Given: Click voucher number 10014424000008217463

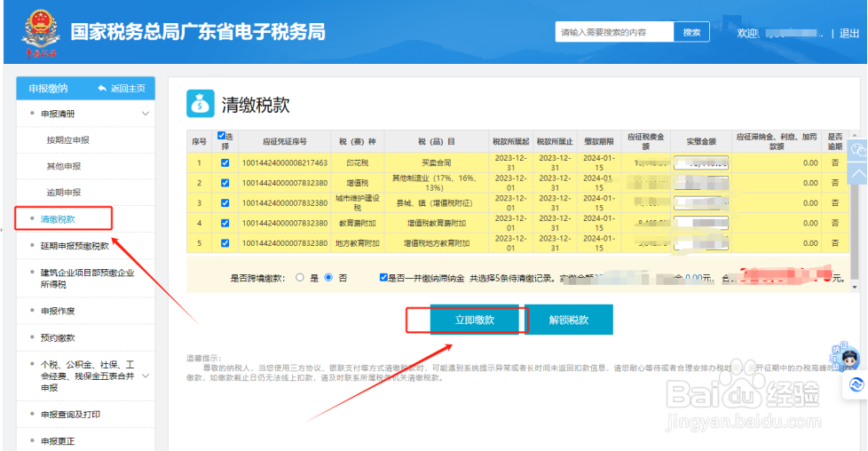Looking at the screenshot, I should click(285, 162).
